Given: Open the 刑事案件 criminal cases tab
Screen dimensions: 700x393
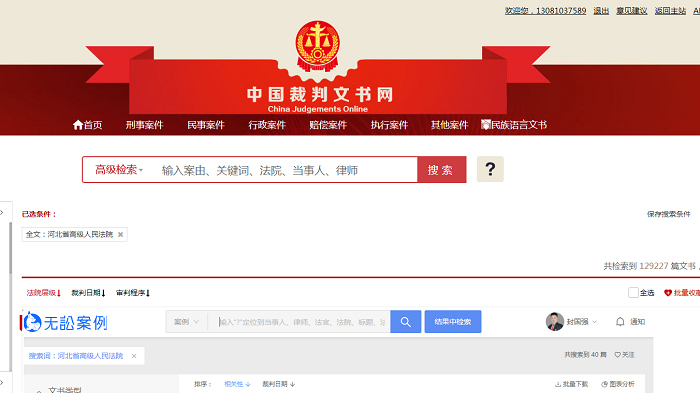Looking at the screenshot, I should tap(144, 125).
